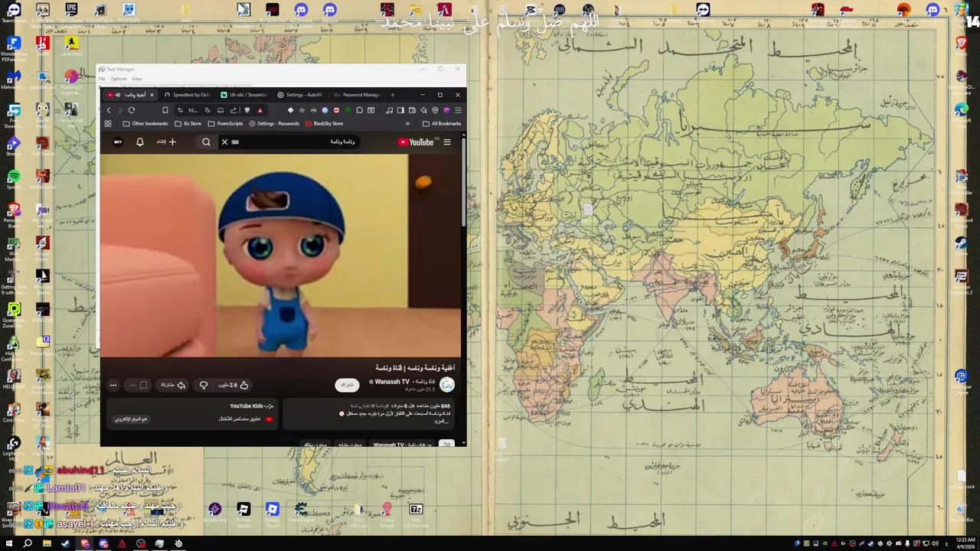980x551 pixels.
Task: Open View menu in Task Manager
Action: pos(136,79)
